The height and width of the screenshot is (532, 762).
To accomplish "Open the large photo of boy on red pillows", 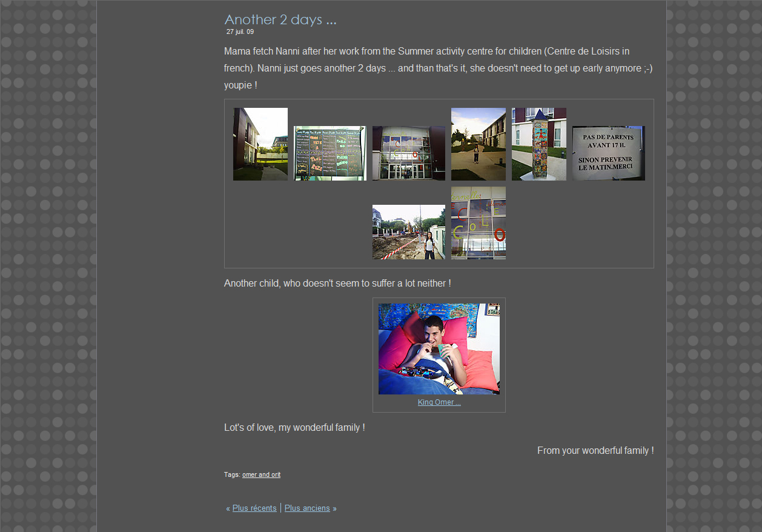I will [439, 349].
